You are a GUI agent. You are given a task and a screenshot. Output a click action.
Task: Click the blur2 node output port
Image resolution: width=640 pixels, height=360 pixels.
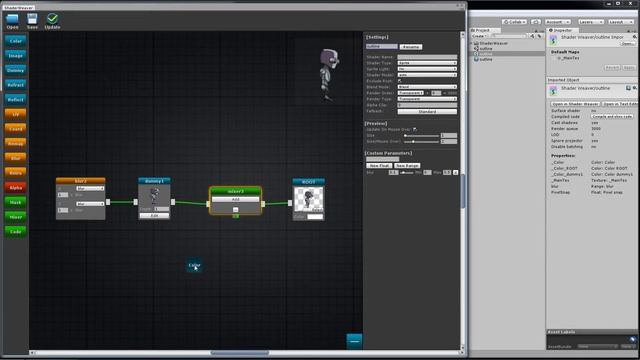[x=108, y=202]
